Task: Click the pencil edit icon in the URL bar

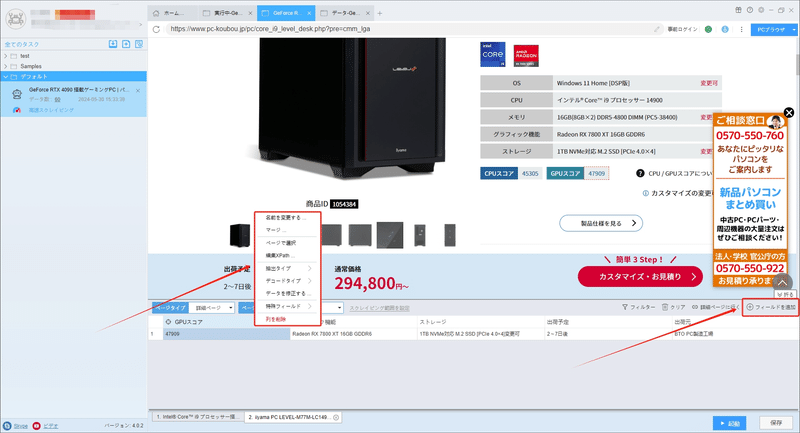Action: coord(657,29)
